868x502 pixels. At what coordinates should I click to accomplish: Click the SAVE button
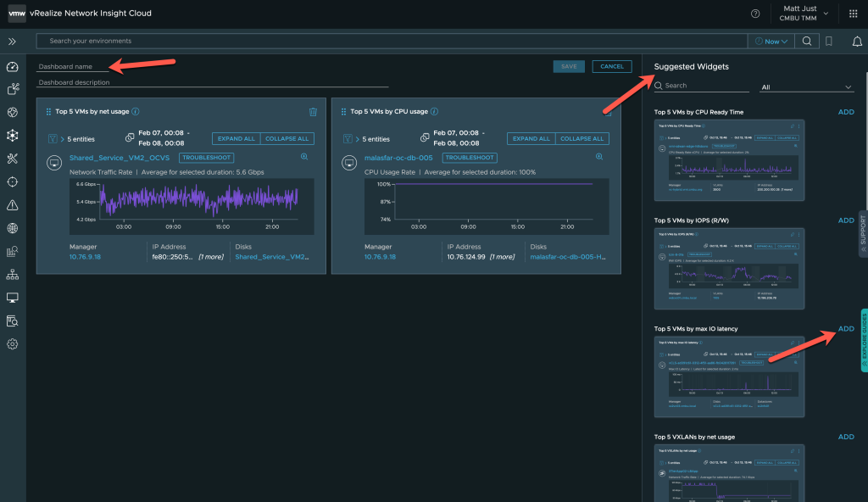569,66
